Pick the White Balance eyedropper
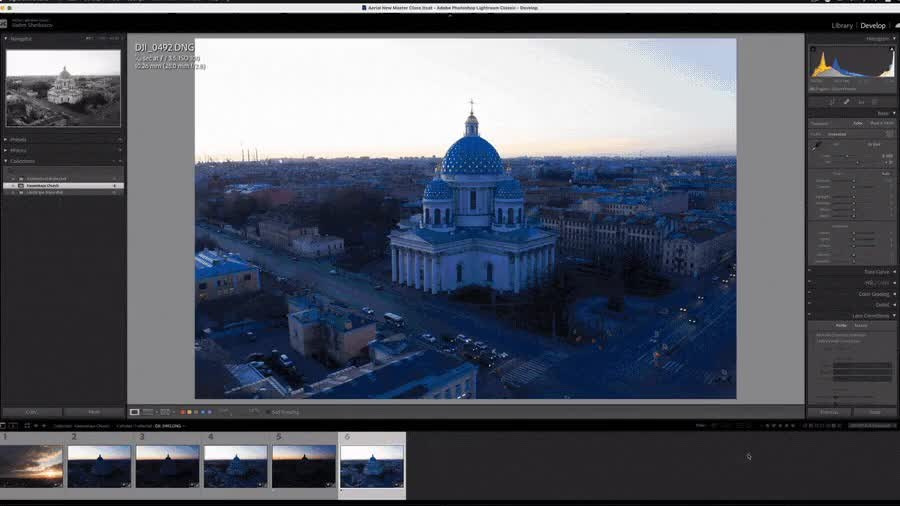This screenshot has width=900, height=506. coord(816,147)
